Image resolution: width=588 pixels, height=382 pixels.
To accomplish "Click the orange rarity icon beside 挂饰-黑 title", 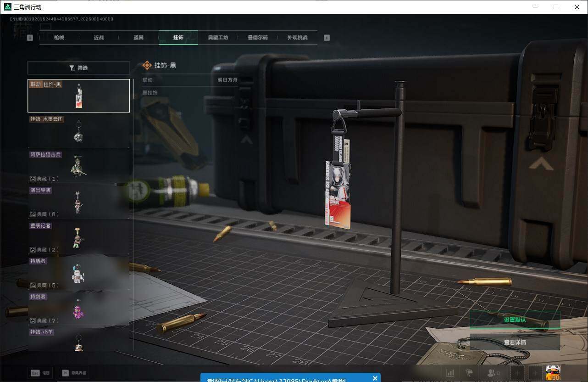I will point(147,65).
